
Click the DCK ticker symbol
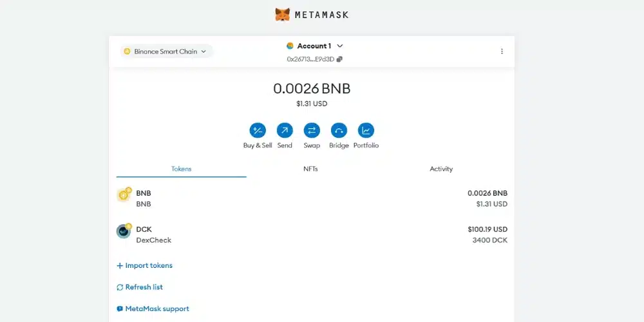click(144, 229)
